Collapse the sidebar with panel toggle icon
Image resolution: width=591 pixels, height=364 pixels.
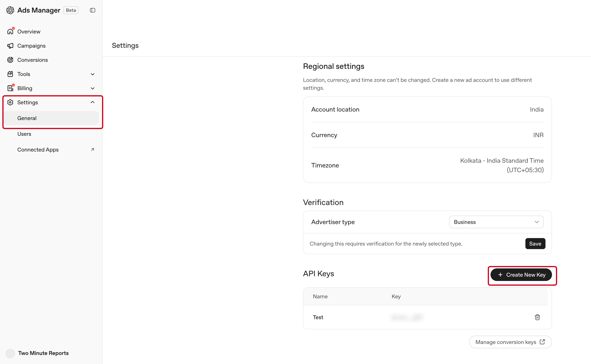click(x=93, y=10)
